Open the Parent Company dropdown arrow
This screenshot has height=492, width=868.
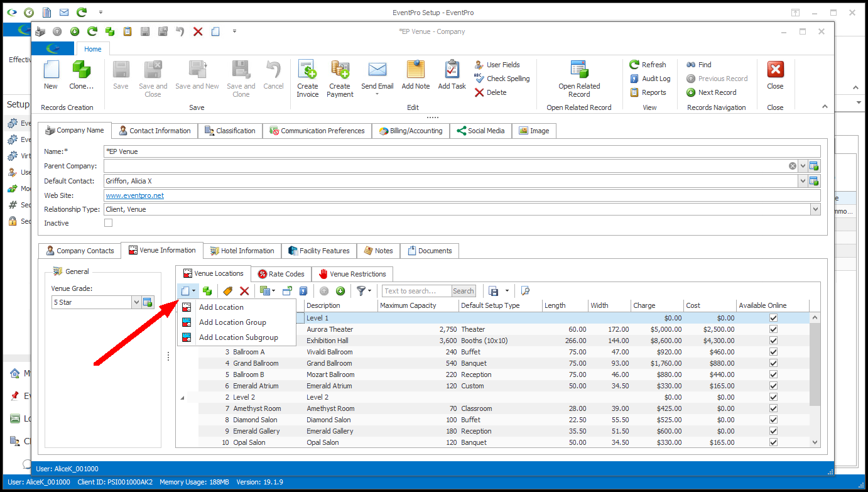[803, 166]
